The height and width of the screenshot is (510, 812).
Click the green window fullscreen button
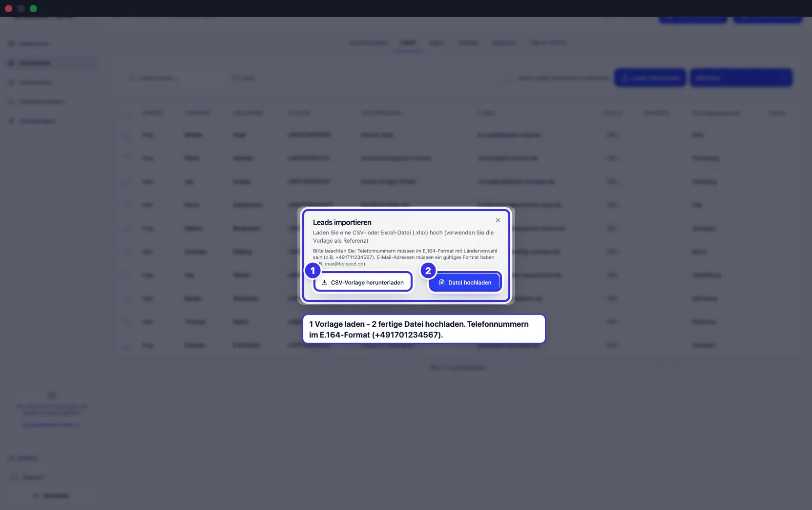pyautogui.click(x=33, y=8)
